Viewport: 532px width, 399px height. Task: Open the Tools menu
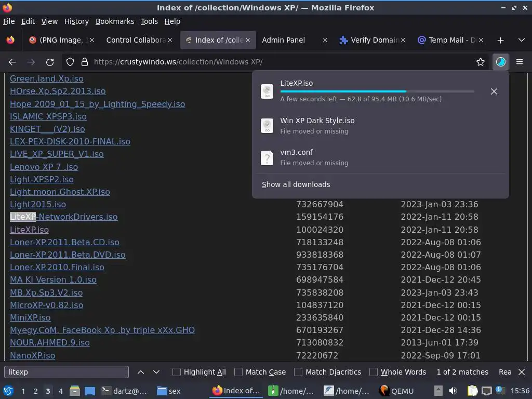pyautogui.click(x=149, y=21)
